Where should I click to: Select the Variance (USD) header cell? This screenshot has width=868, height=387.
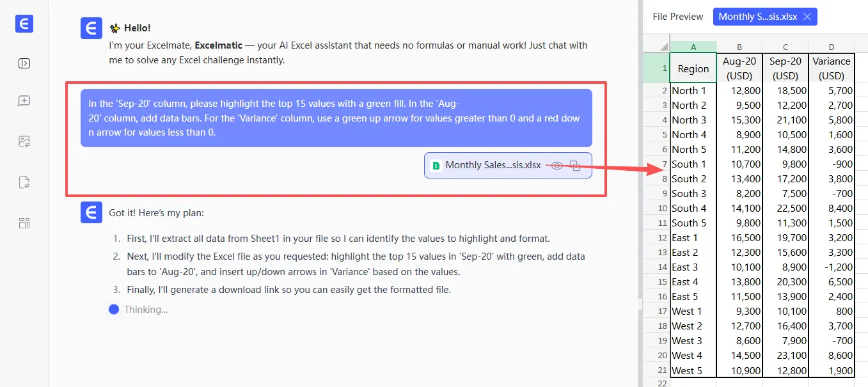tap(831, 68)
